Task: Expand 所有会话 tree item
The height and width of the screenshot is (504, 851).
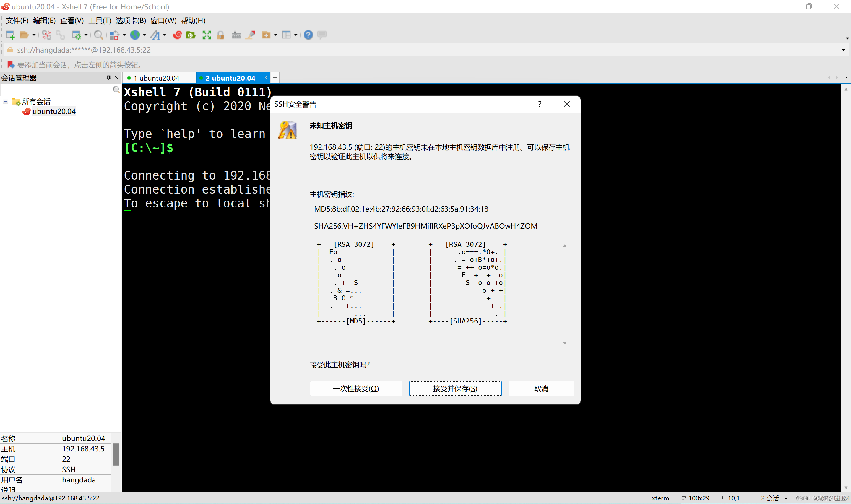Action: tap(7, 101)
